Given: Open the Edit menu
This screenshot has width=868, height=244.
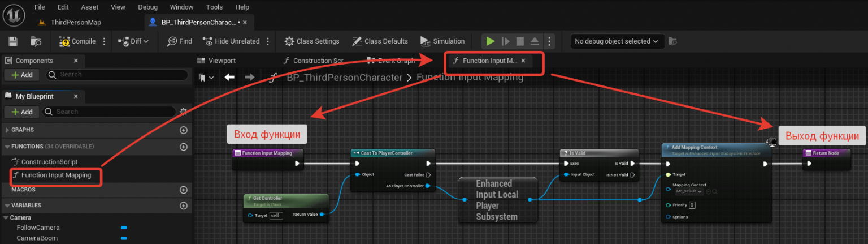Looking at the screenshot, I should [x=63, y=7].
